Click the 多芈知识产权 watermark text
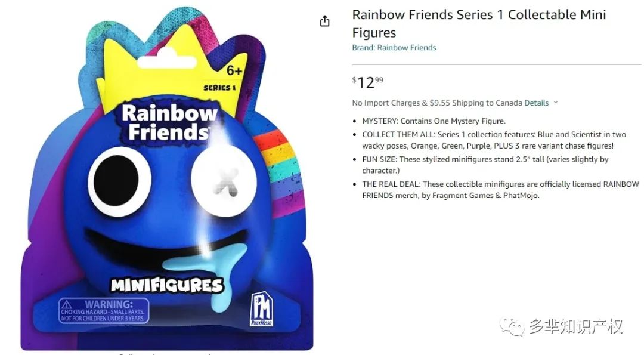Viewport: 644px width, 355px height. (x=576, y=326)
